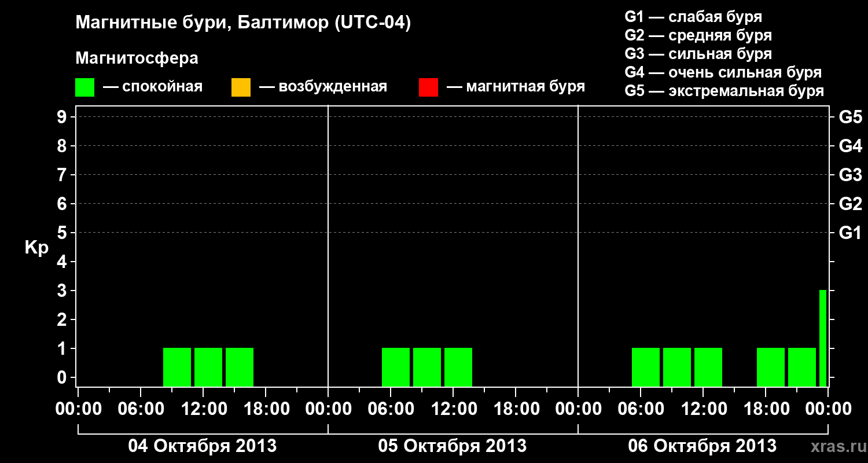
Task: Select the chart title 'Магнитные бури, Балтимор (UTC-04)'
Action: (243, 23)
